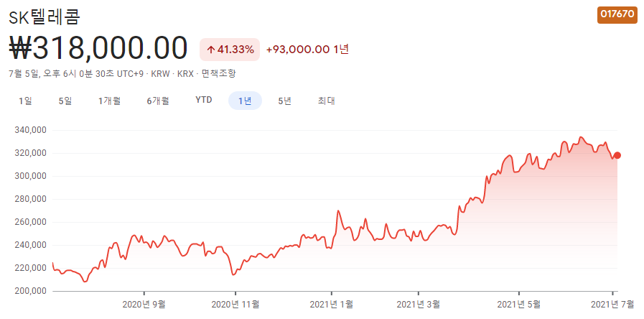644x319 pixels.
Task: Click the 2021년 7월 axis label
Action: tap(612, 304)
